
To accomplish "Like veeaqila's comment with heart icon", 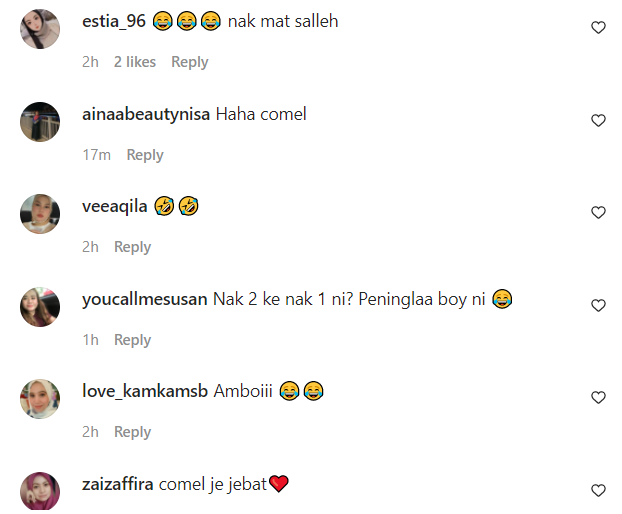I will (x=598, y=213).
